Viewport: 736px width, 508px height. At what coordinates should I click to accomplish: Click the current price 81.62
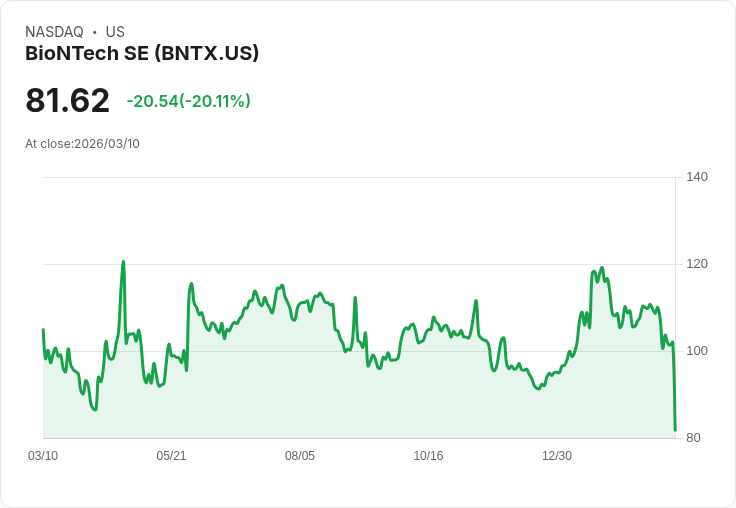(x=67, y=100)
